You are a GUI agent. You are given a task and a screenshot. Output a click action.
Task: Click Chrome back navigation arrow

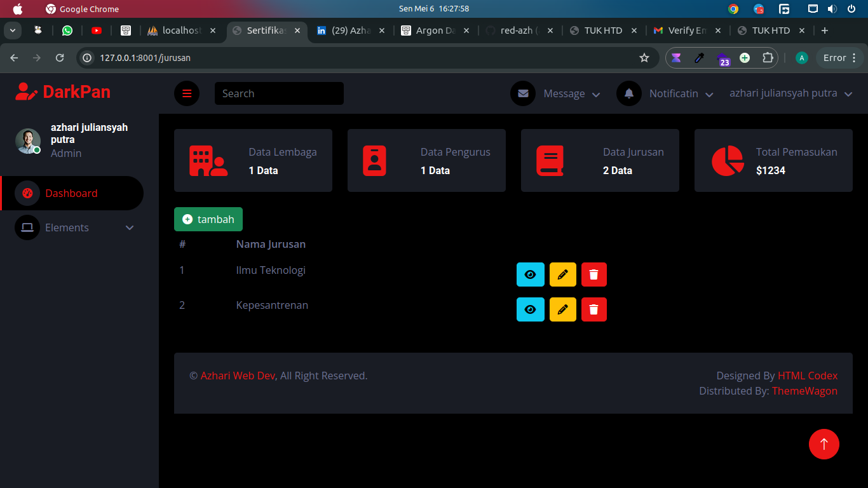14,58
